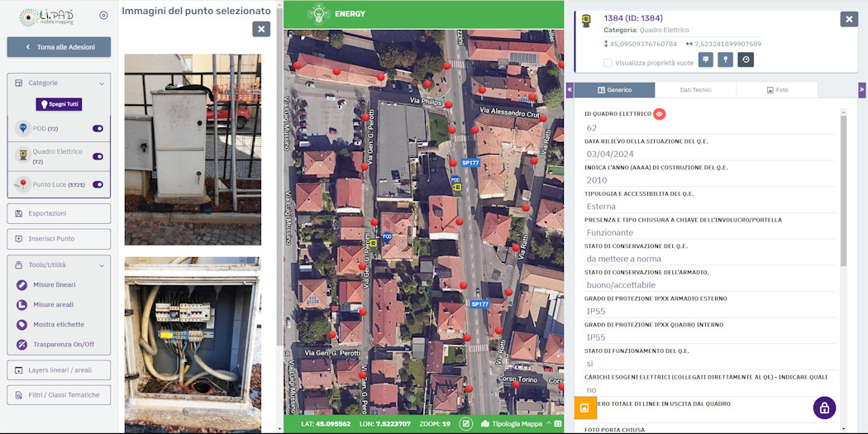Viewport: 868px width, 434px height.
Task: Collapse the Categorie section
Action: (x=102, y=83)
